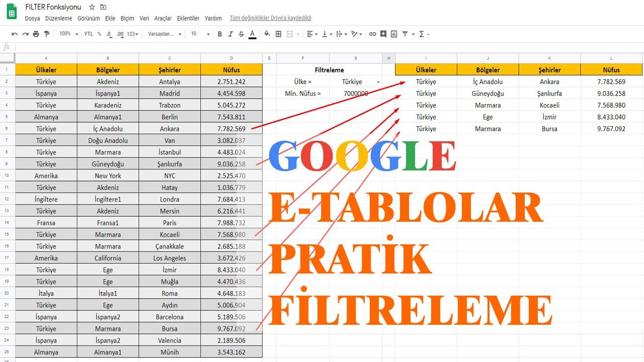The width and height of the screenshot is (644, 362).
Task: Open the Dosya menu
Action: (x=32, y=18)
